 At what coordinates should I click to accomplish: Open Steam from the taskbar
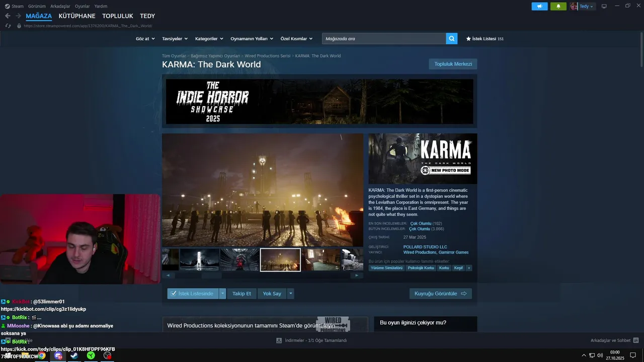click(74, 355)
